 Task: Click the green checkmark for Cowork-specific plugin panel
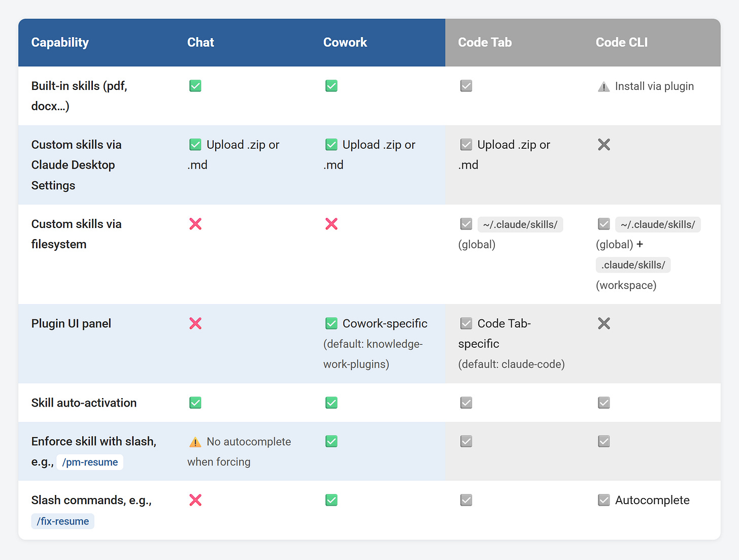coord(331,323)
